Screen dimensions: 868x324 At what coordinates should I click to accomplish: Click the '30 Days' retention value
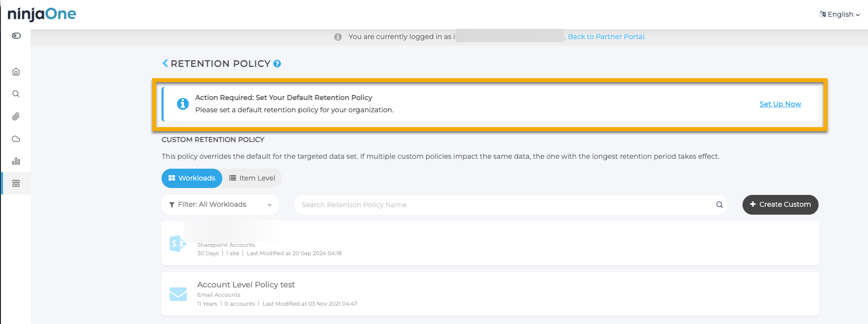(x=208, y=253)
